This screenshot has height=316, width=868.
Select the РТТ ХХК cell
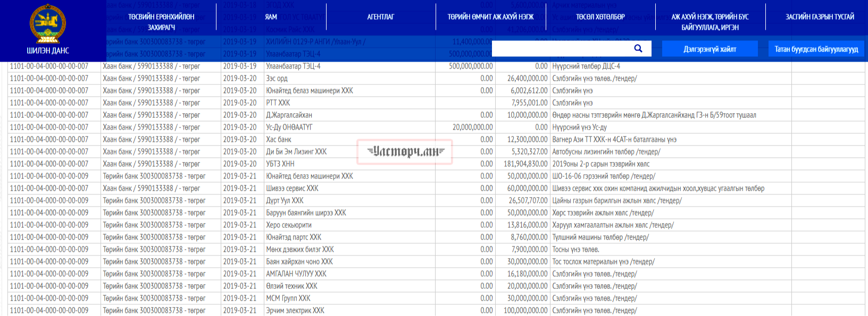coord(278,103)
